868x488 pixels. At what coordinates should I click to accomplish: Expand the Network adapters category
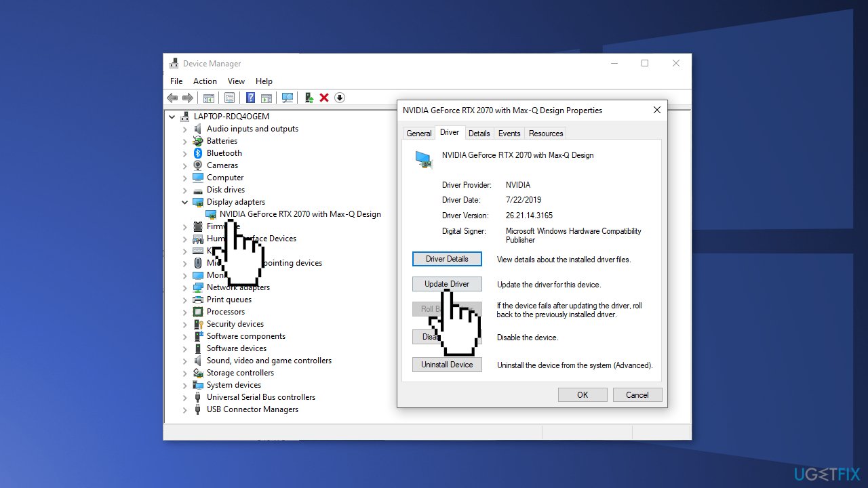point(184,287)
